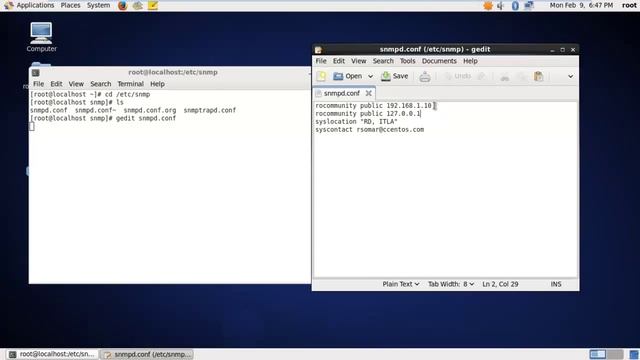The image size is (640, 360).
Task: Open the Terminal menu in terminal window
Action: coord(131,84)
